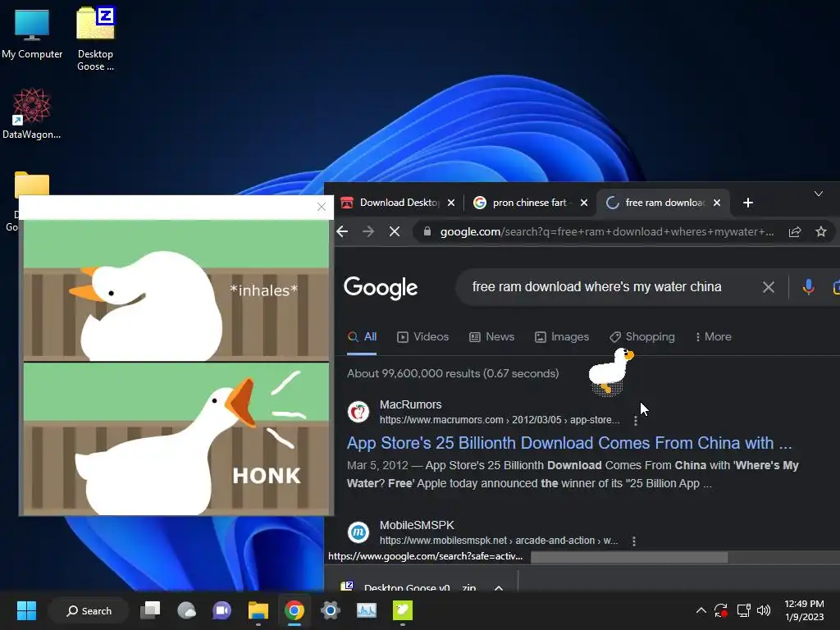The image size is (840, 630).
Task: Close the Download Desktop Goose tab
Action: click(451, 203)
